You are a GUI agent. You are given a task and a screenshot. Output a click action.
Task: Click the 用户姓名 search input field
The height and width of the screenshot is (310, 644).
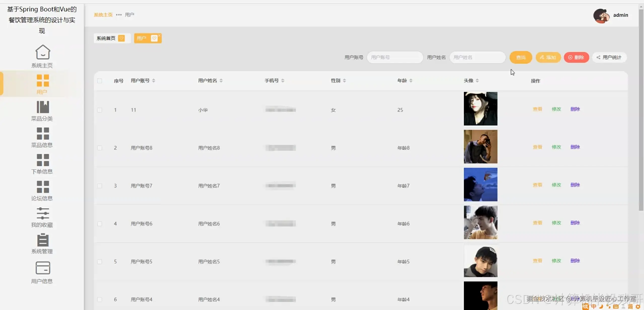477,57
